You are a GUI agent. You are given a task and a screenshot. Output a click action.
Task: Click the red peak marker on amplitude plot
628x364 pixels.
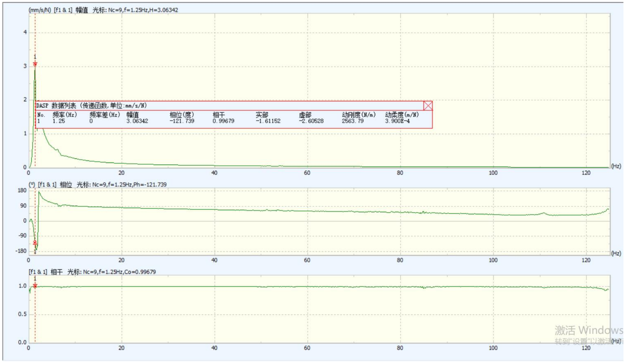(35, 64)
